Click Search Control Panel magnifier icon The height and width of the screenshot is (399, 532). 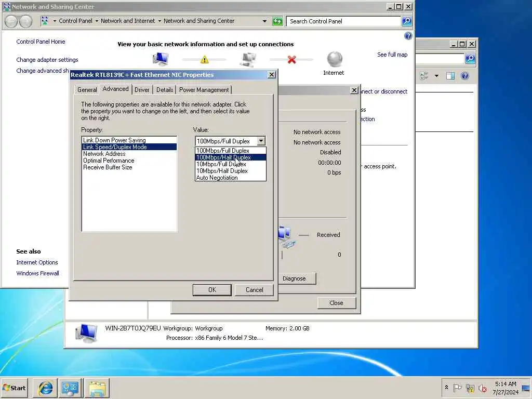(x=406, y=21)
